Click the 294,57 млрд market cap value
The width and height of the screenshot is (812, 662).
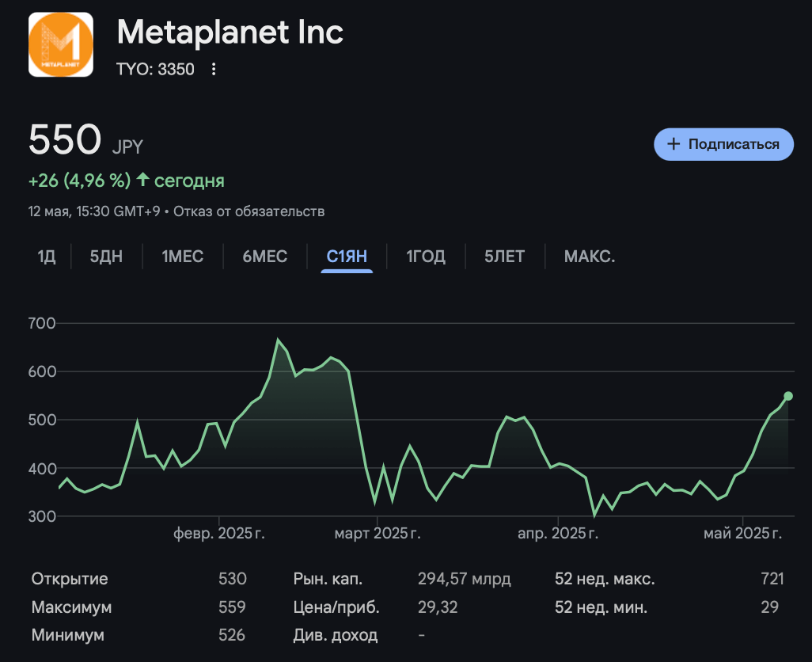[465, 579]
